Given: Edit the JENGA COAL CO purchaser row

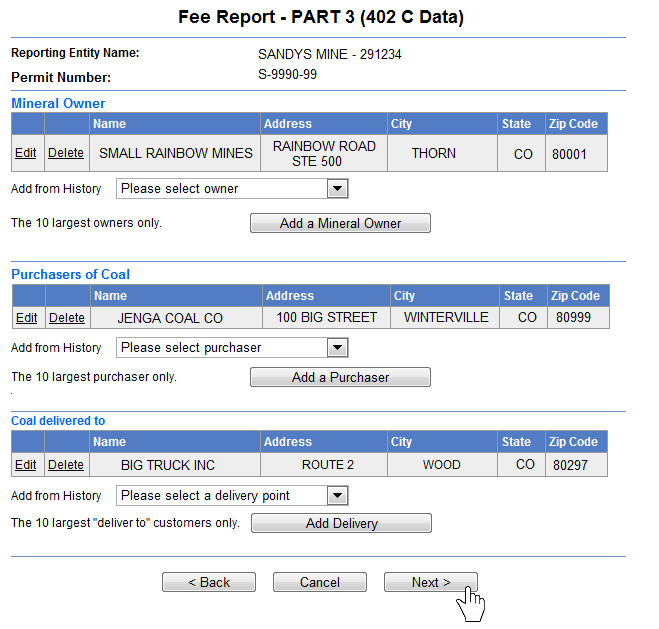Looking at the screenshot, I should point(26,318).
